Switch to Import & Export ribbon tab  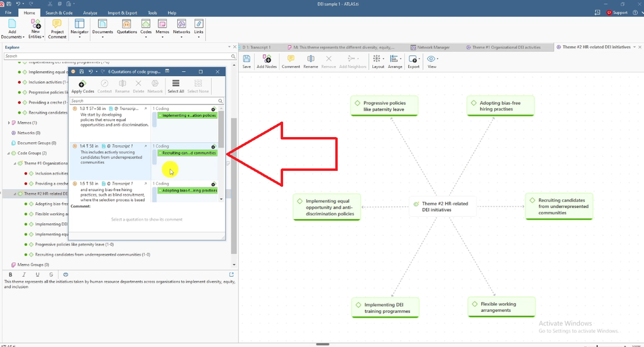coord(123,13)
